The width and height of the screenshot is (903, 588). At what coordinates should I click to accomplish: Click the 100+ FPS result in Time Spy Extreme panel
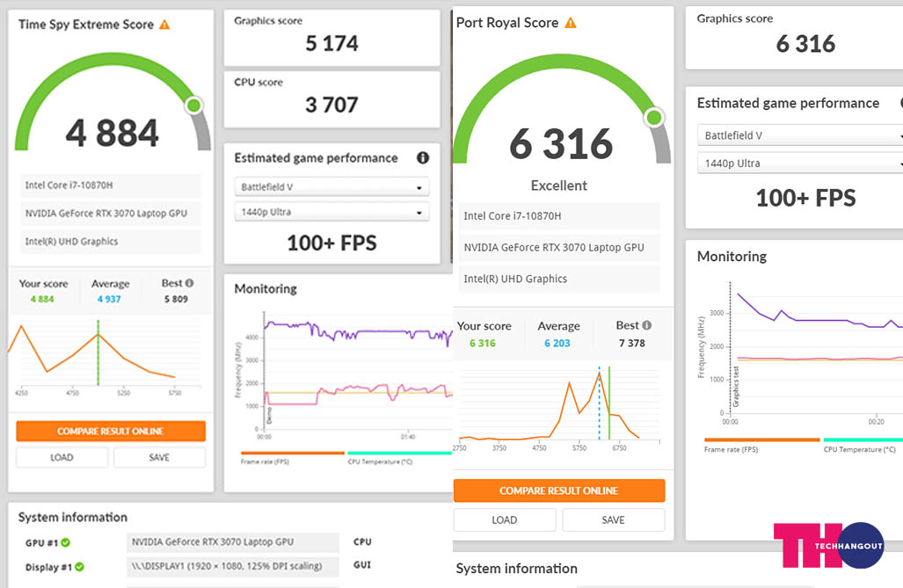[331, 243]
